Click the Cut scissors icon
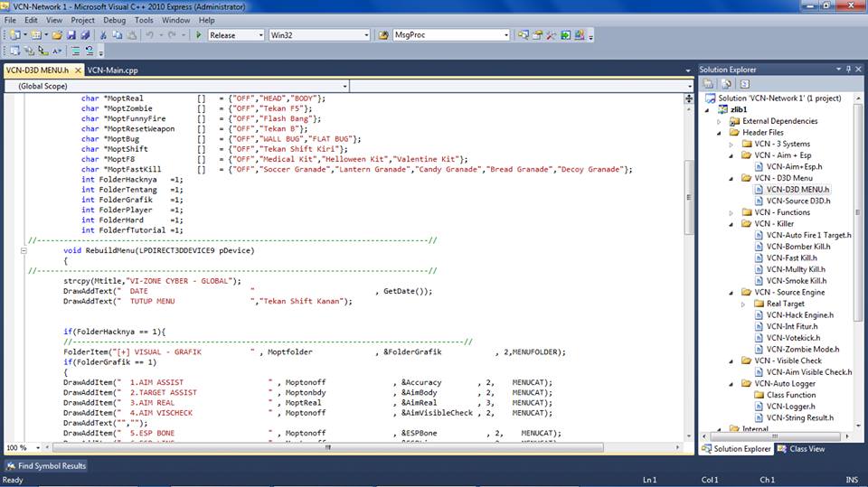Screen dimensions: 868x487 103,35
